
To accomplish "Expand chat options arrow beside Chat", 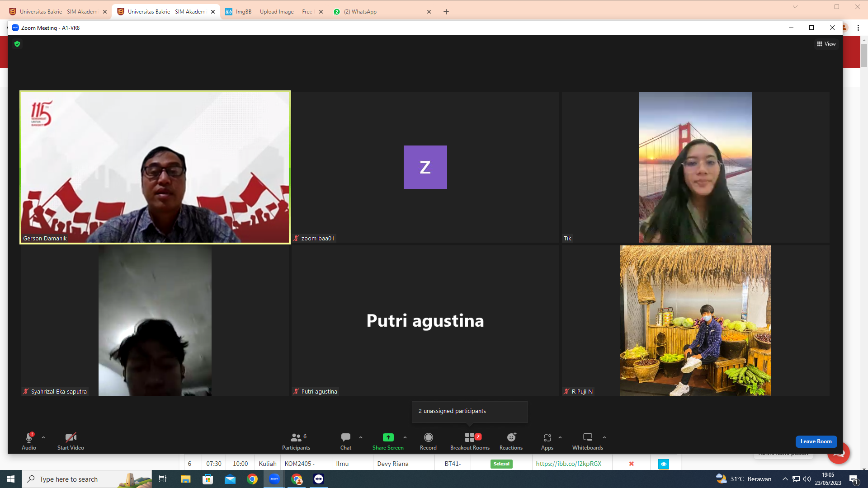I will pyautogui.click(x=361, y=437).
